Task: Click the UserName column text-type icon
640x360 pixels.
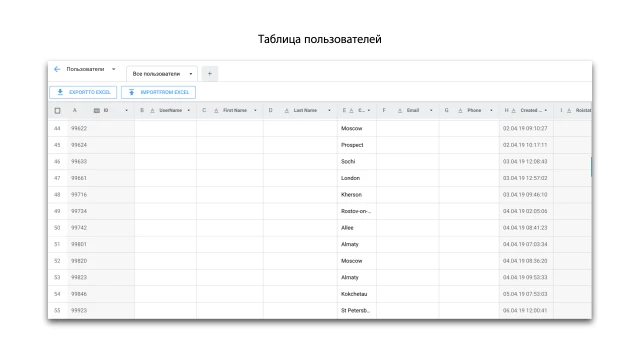Action: click(x=152, y=111)
